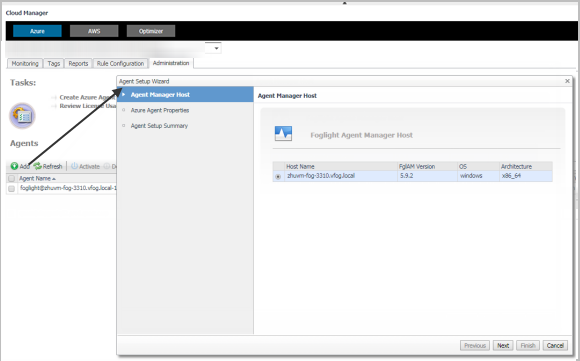
Task: Click the OS column header
Action: coord(478,166)
